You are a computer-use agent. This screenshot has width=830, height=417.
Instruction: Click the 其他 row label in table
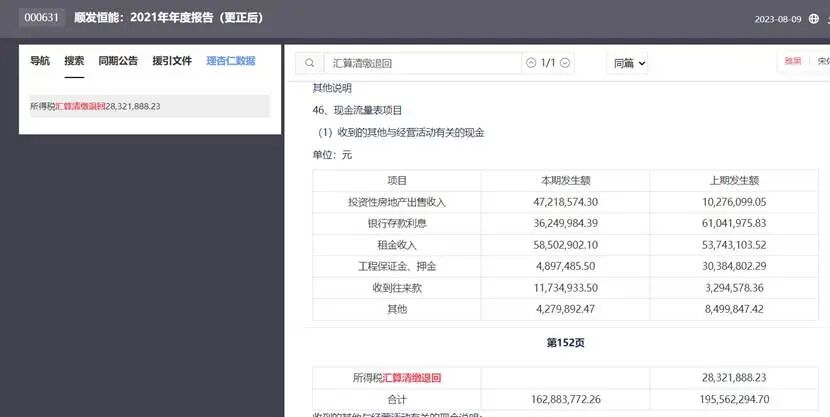tap(397, 309)
